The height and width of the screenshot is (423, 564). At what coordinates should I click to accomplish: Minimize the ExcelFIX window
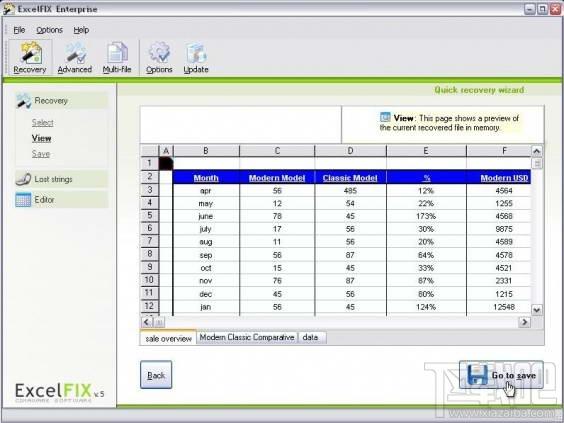pyautogui.click(x=530, y=9)
